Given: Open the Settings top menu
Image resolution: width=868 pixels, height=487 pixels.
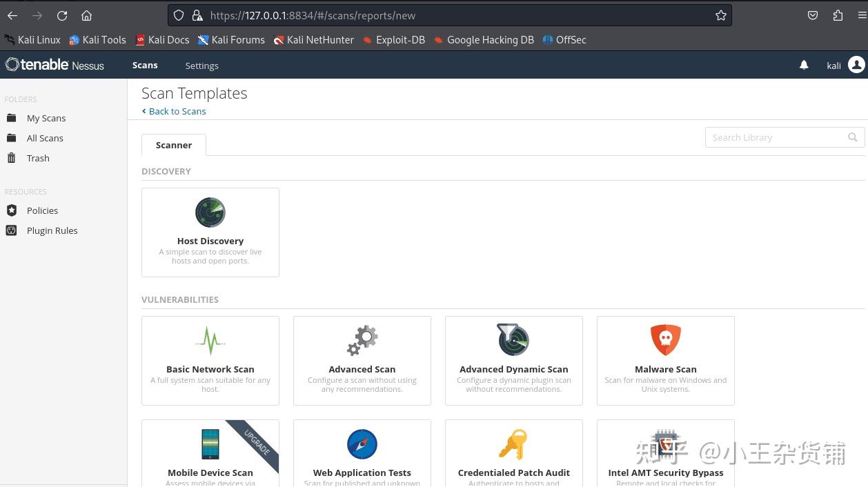Looking at the screenshot, I should (x=201, y=66).
